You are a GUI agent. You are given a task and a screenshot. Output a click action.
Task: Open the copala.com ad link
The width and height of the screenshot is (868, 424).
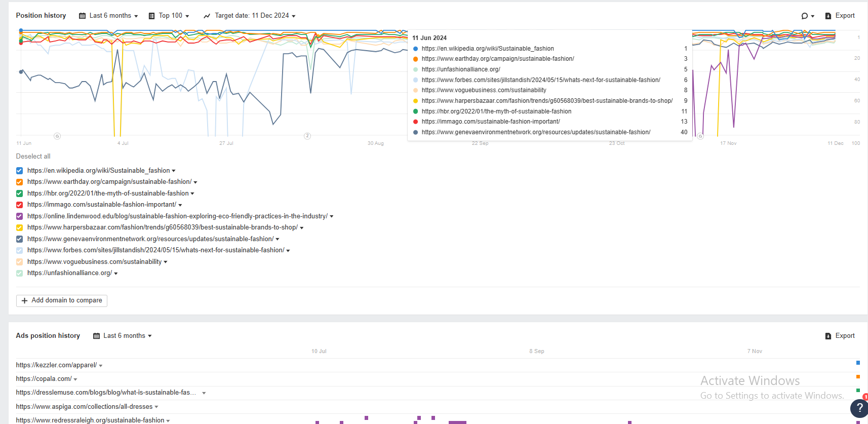[44, 379]
